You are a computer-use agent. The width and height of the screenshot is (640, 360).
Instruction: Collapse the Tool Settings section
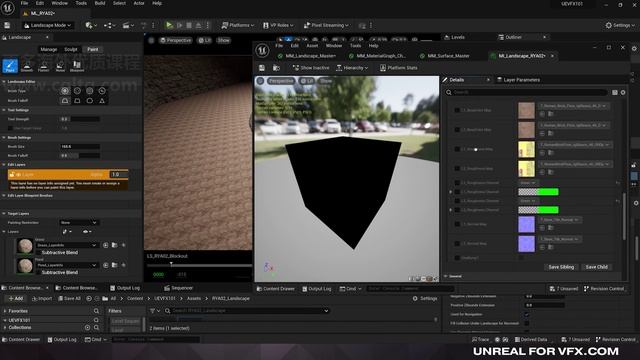tap(4, 110)
